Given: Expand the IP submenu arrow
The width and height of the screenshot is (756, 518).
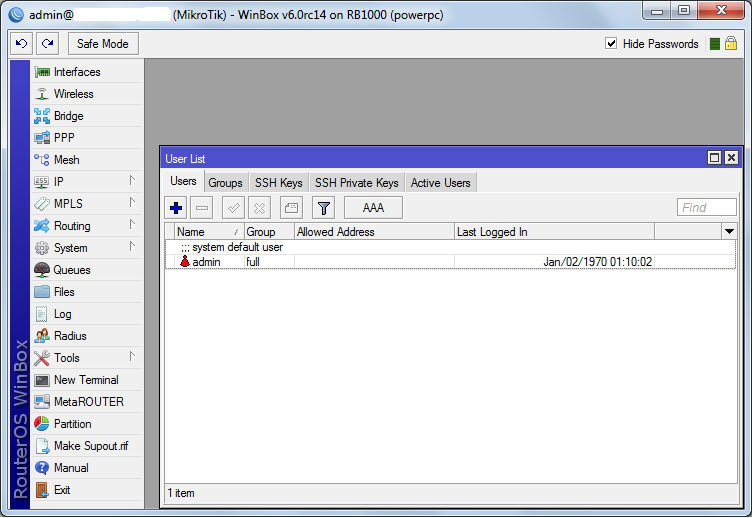Looking at the screenshot, I should [132, 180].
